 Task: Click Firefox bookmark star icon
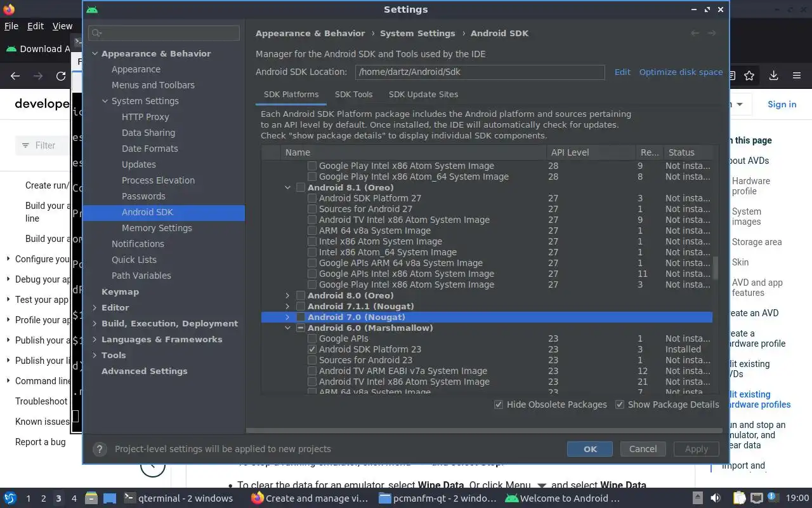pos(749,76)
